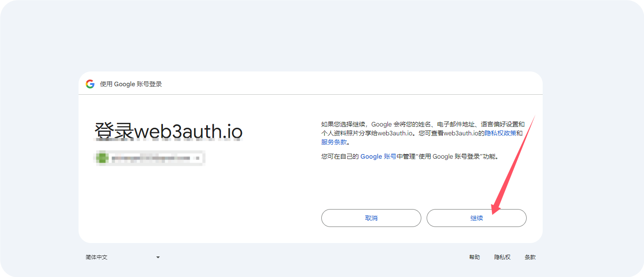
Task: Click the blurred account email chip
Action: click(150, 158)
